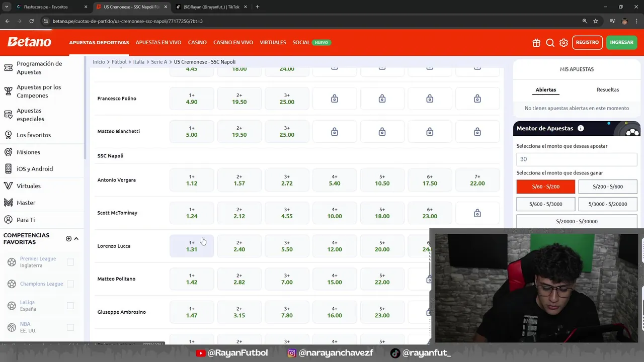Select Matteo Politano 3+ odds 7.00
The image size is (644, 362).
click(287, 279)
